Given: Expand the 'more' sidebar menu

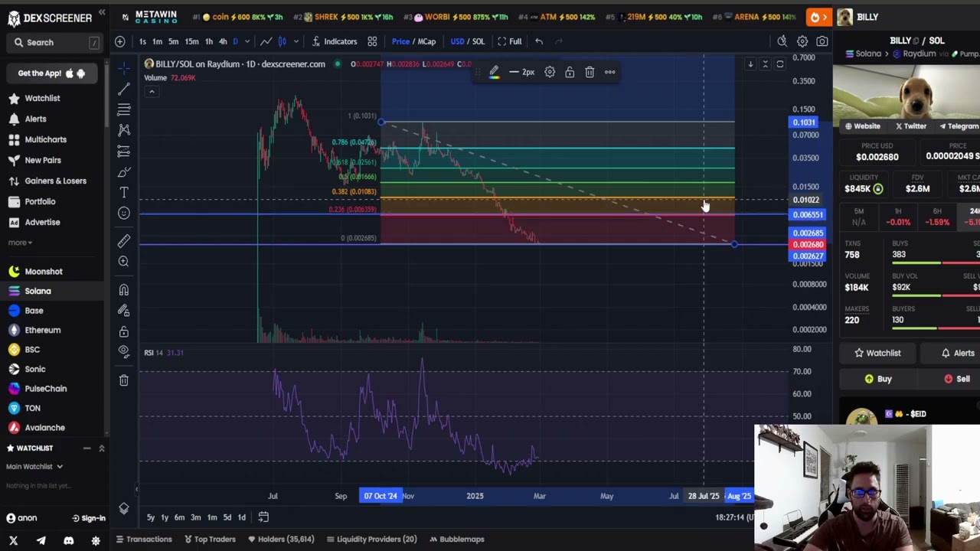Looking at the screenshot, I should tap(20, 243).
